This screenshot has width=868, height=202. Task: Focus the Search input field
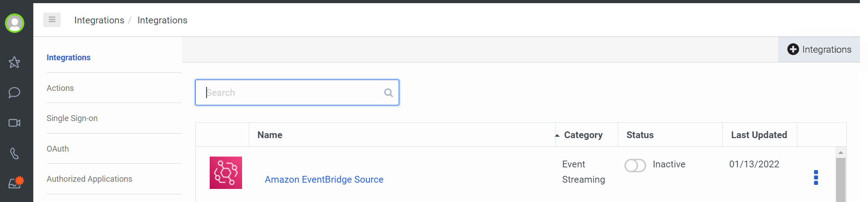(297, 93)
